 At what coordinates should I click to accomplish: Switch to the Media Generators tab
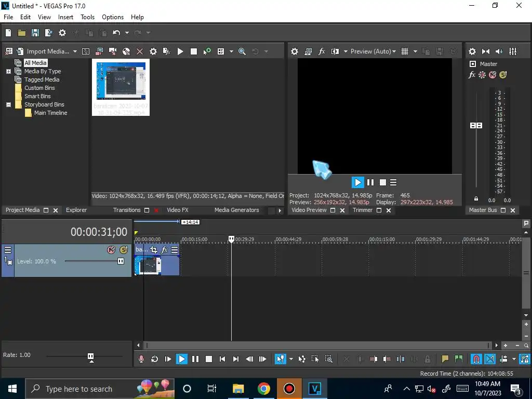[x=236, y=210]
